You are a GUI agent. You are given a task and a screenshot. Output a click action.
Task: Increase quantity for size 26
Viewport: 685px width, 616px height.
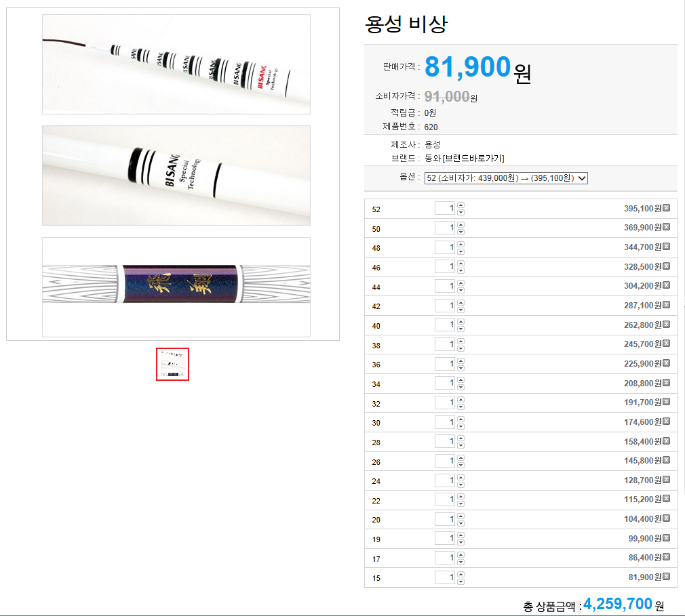[461, 457]
